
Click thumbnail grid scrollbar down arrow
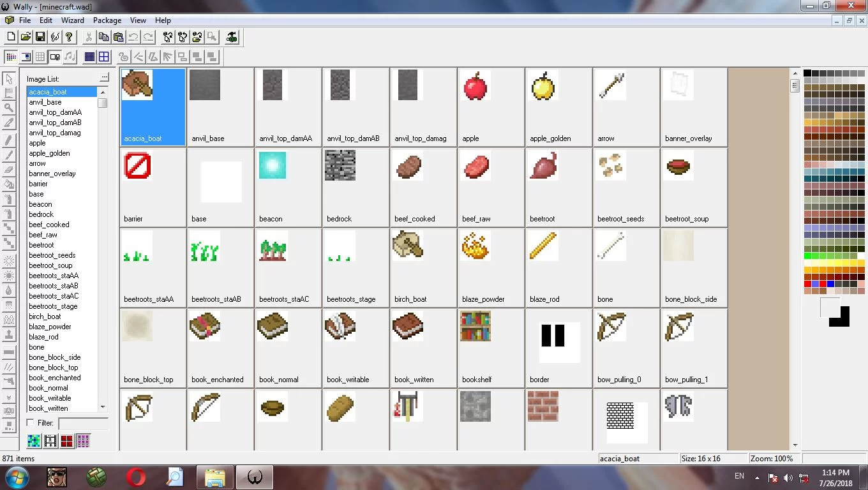click(x=795, y=445)
